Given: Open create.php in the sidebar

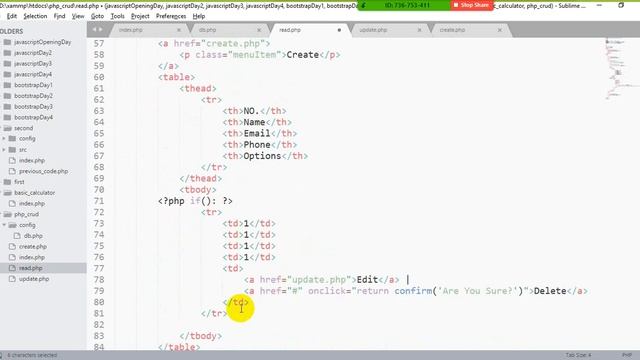Looking at the screenshot, I should pyautogui.click(x=33, y=247).
